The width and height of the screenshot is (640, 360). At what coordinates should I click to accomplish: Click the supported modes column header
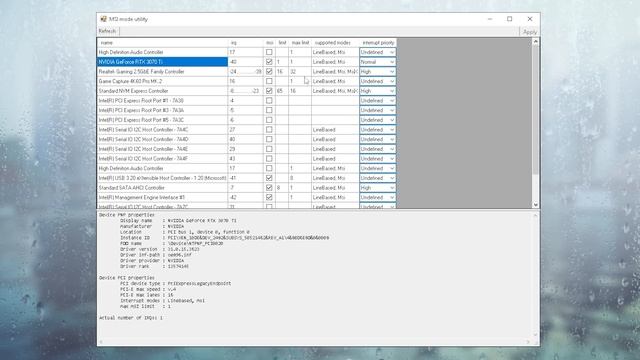[335, 42]
